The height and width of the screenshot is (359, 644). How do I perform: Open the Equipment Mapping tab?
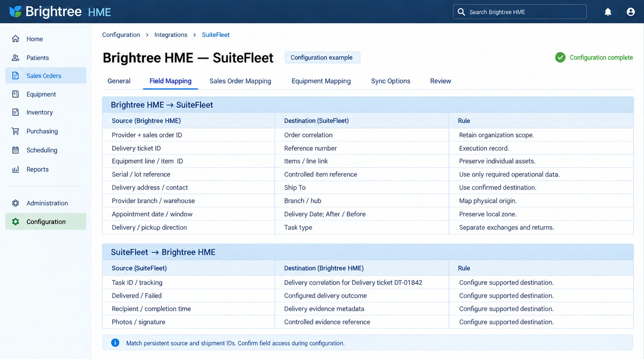(321, 81)
